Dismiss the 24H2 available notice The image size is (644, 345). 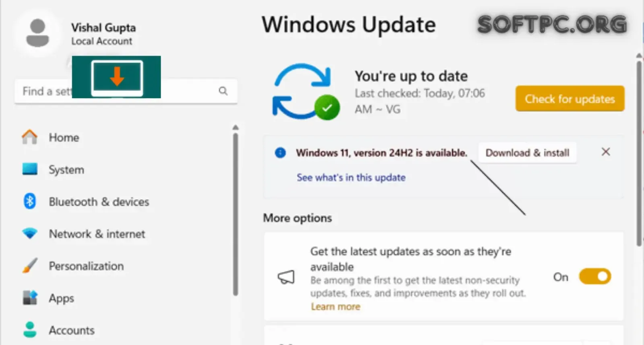[x=605, y=152]
